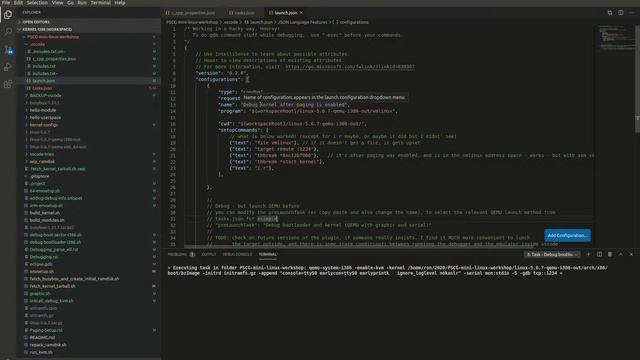Open the editor more actions menu

631,13
